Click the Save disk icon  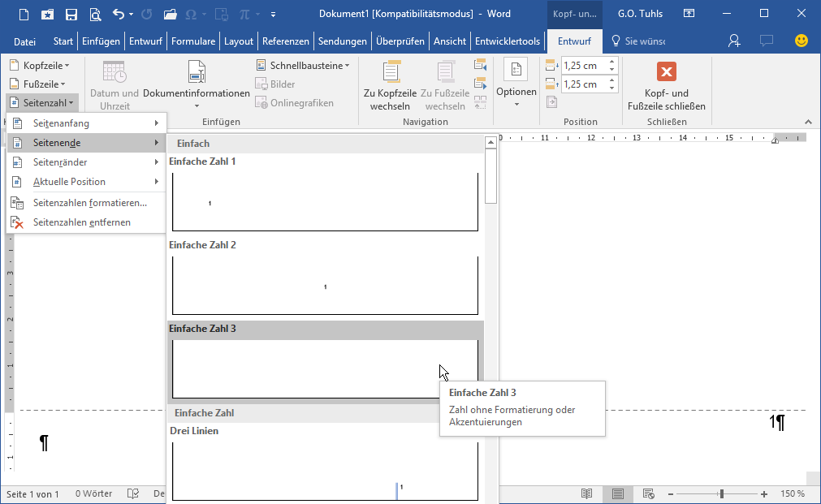(71, 14)
